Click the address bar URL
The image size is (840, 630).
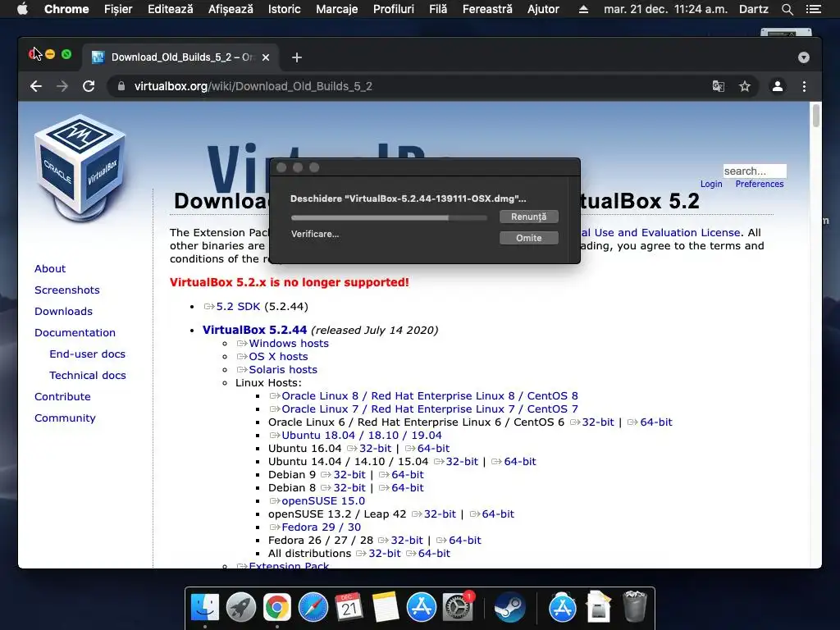pos(253,86)
